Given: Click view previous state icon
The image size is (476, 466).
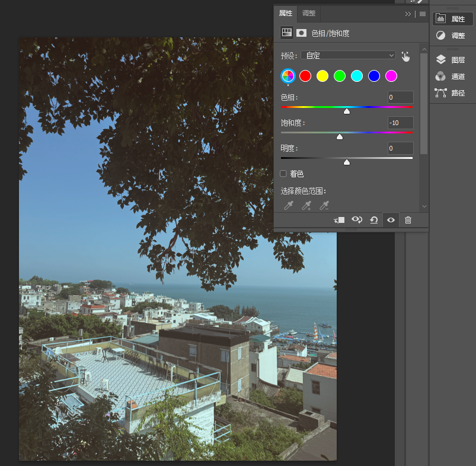Looking at the screenshot, I should (357, 220).
